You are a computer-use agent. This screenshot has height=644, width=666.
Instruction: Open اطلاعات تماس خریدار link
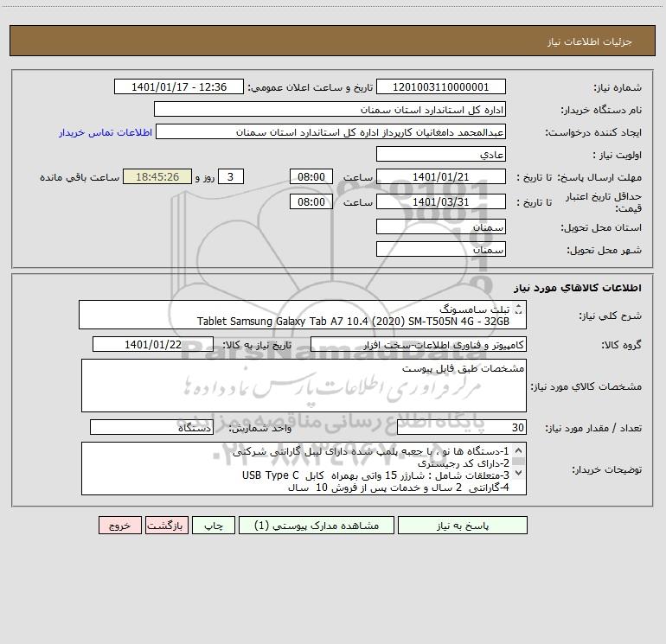(x=106, y=132)
